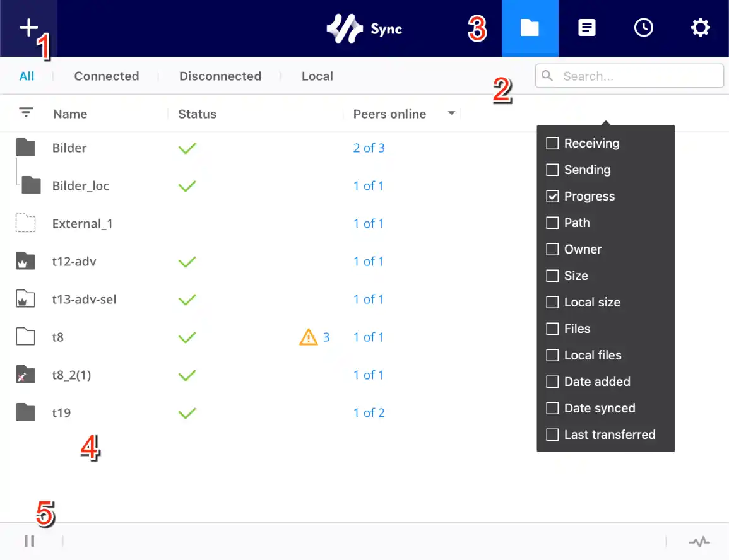729x560 pixels.
Task: Click the column filter lines icon
Action: pyautogui.click(x=26, y=113)
